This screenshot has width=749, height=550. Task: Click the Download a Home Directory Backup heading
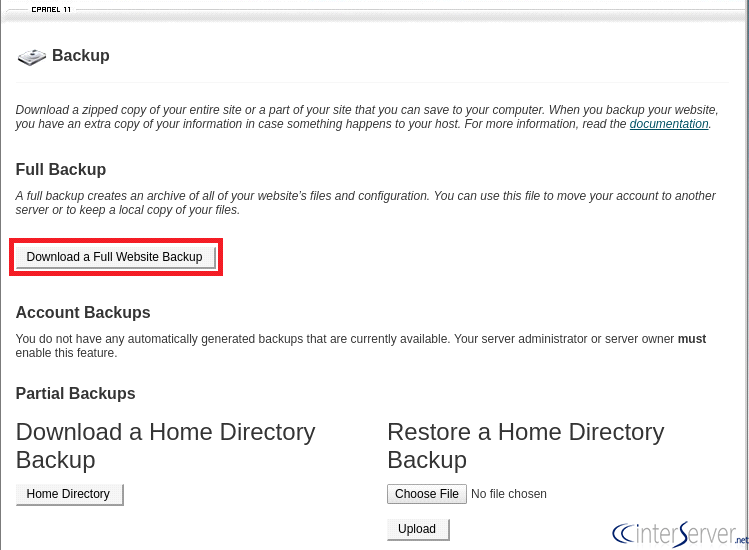click(x=165, y=446)
